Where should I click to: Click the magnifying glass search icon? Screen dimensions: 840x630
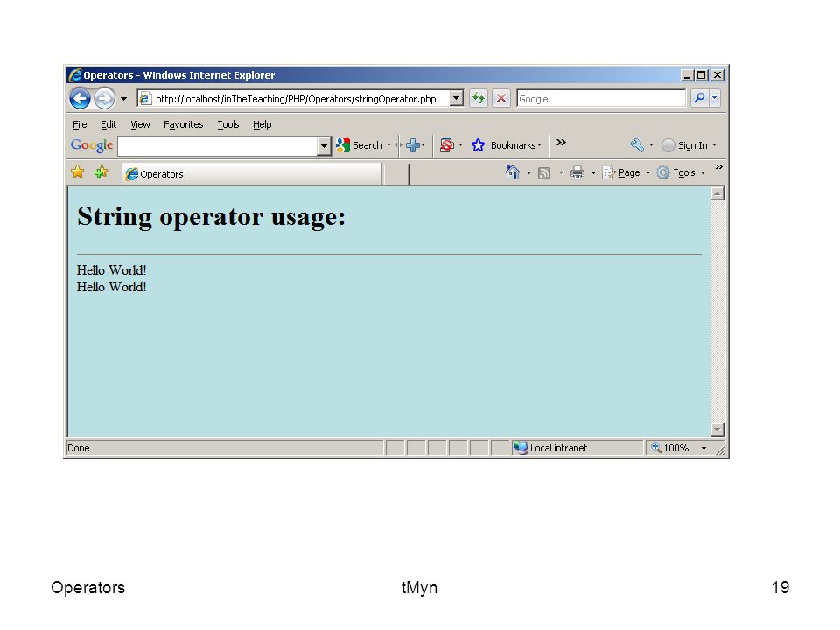coord(698,98)
